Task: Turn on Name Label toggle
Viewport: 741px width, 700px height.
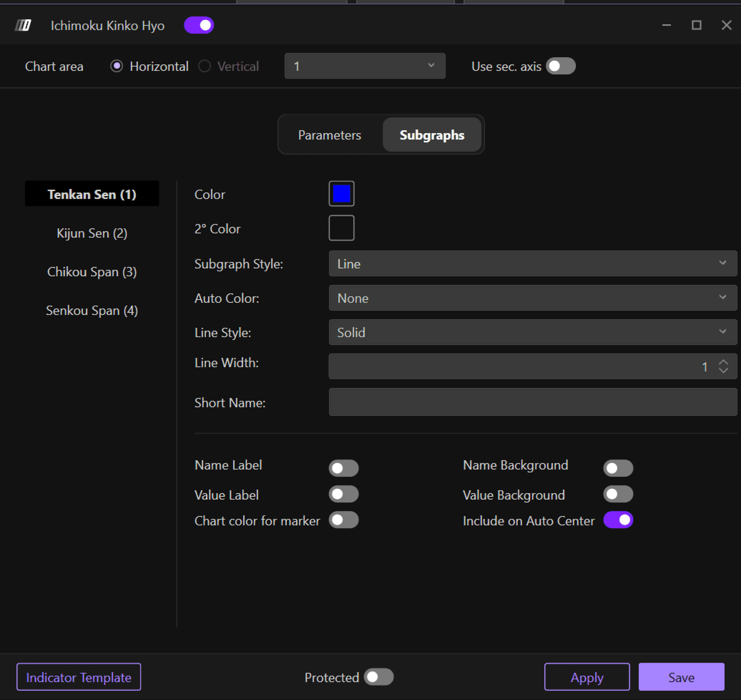Action: click(x=343, y=468)
